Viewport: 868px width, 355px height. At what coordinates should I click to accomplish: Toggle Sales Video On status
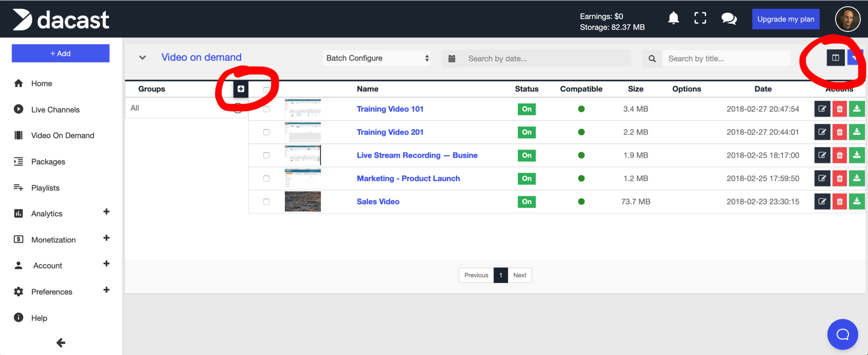tap(527, 201)
